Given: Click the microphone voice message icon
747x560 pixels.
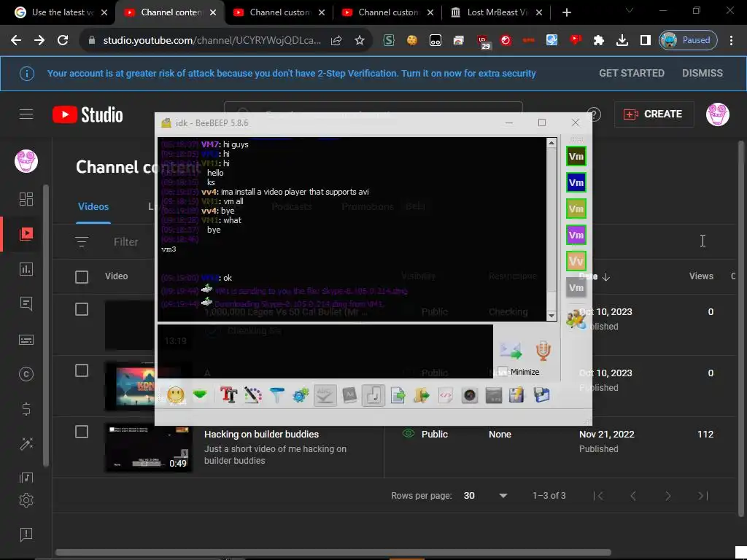Looking at the screenshot, I should [x=543, y=351].
